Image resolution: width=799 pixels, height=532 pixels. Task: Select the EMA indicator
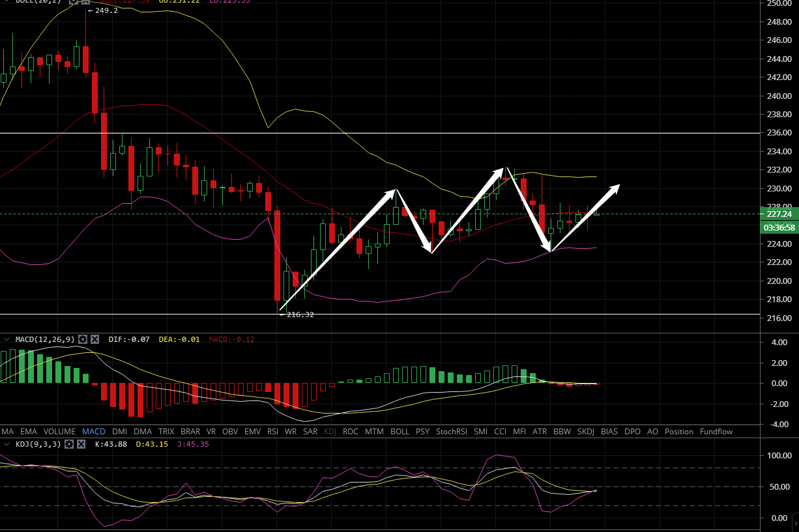tap(29, 431)
